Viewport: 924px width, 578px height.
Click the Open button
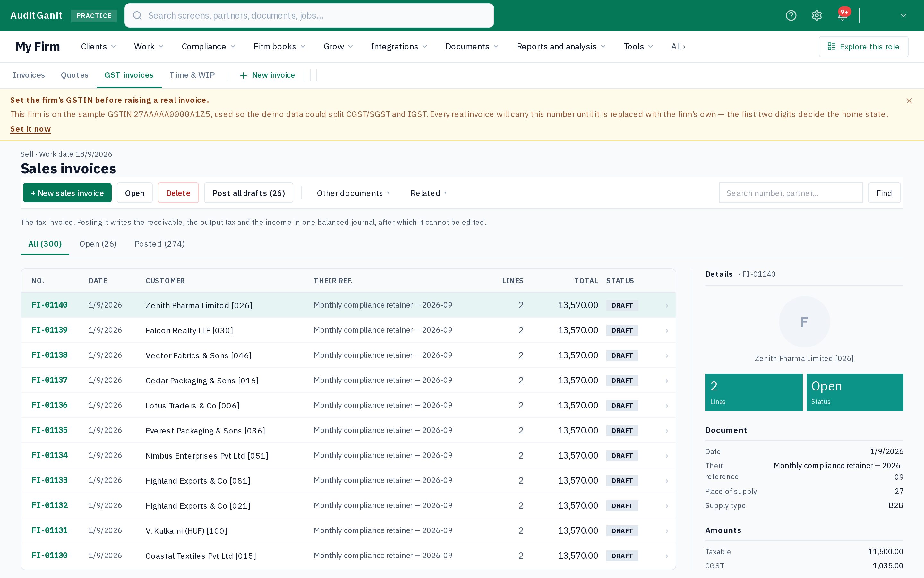(135, 193)
